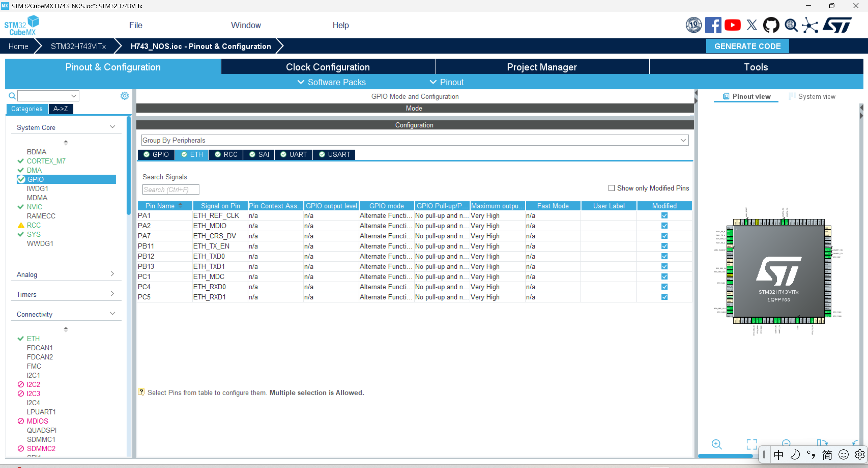The height and width of the screenshot is (468, 868).
Task: Switch to Clock Configuration tab
Action: 328,67
